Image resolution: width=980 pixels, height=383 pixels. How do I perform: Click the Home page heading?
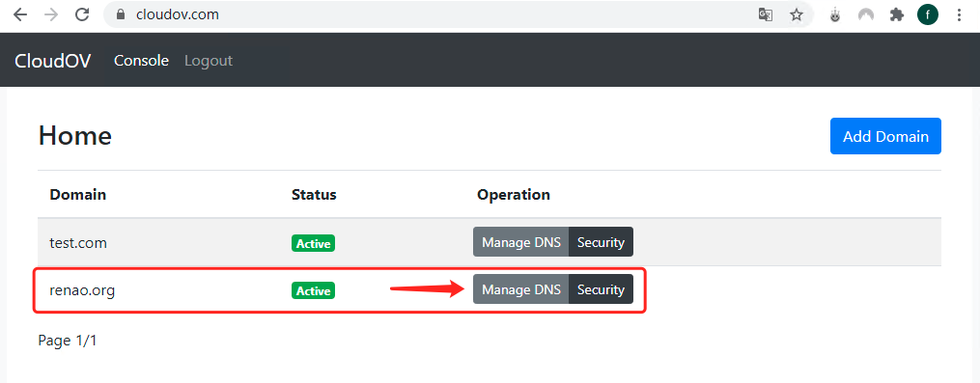coord(75,136)
